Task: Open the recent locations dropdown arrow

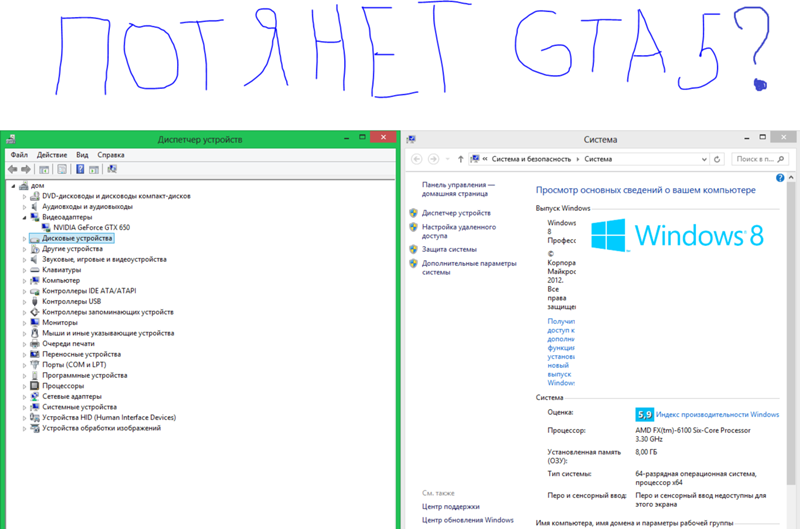Action: pos(447,159)
